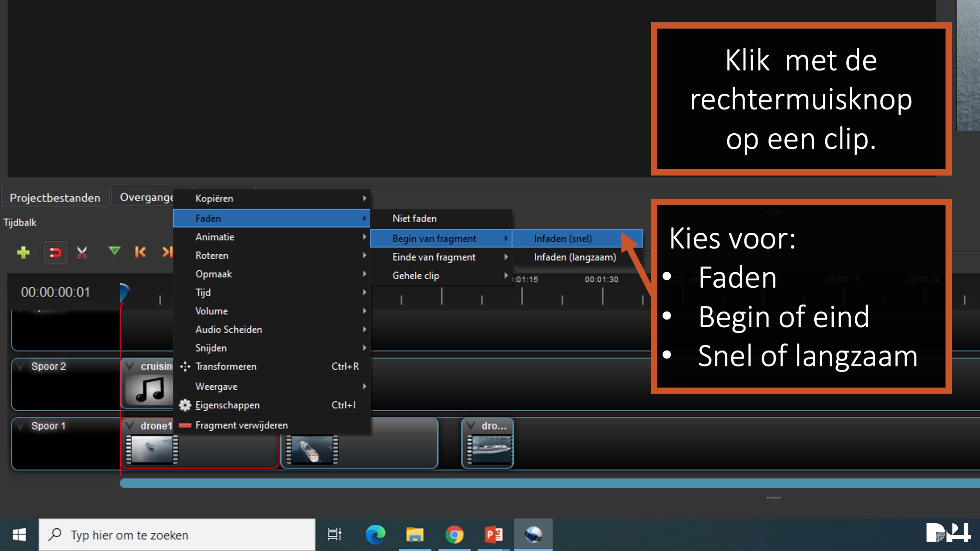Select Niet faden in submenu

coord(414,219)
